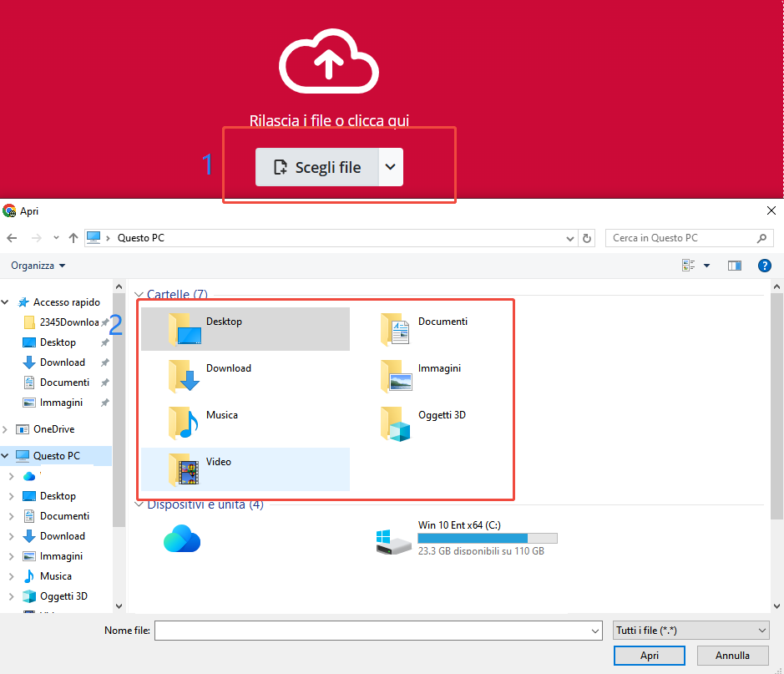Change view layout icon
This screenshot has width=784, height=674.
pos(689,266)
